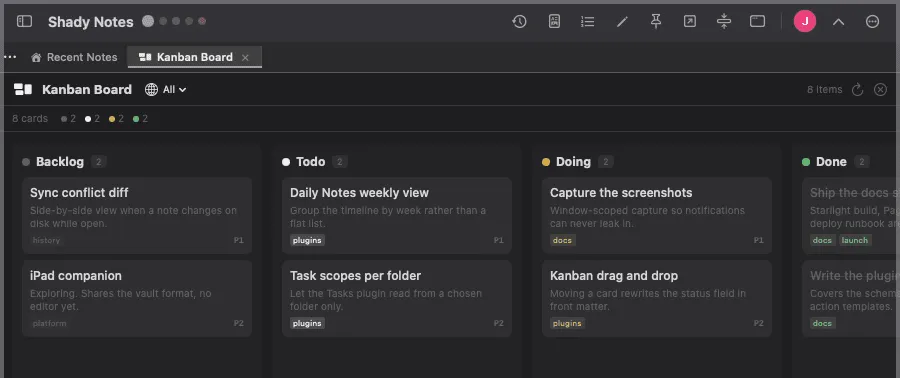Click the 8 cards summary text
900x378 pixels.
pos(30,119)
